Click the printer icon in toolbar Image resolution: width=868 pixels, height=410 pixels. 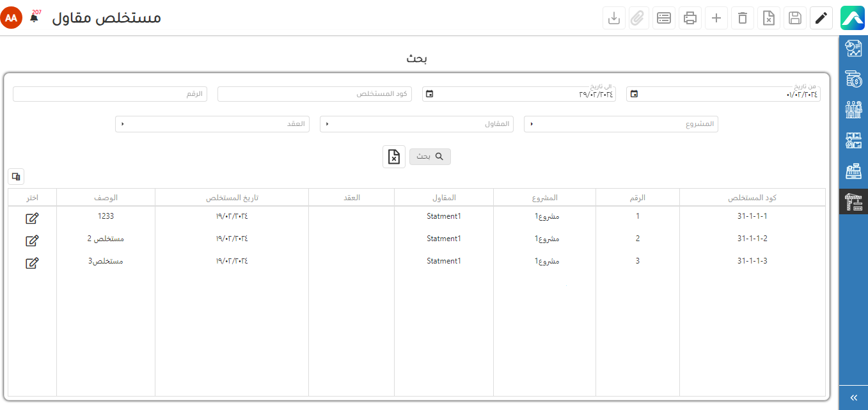click(x=690, y=18)
